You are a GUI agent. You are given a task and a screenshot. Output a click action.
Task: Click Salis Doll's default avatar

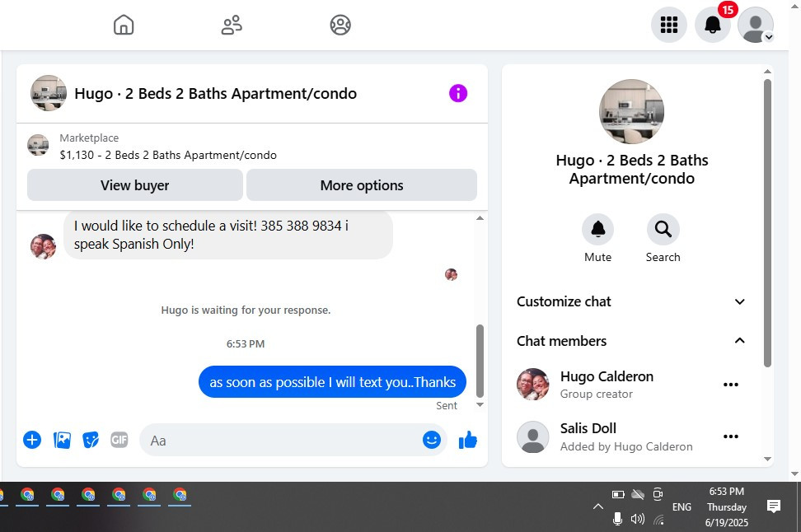(x=533, y=437)
